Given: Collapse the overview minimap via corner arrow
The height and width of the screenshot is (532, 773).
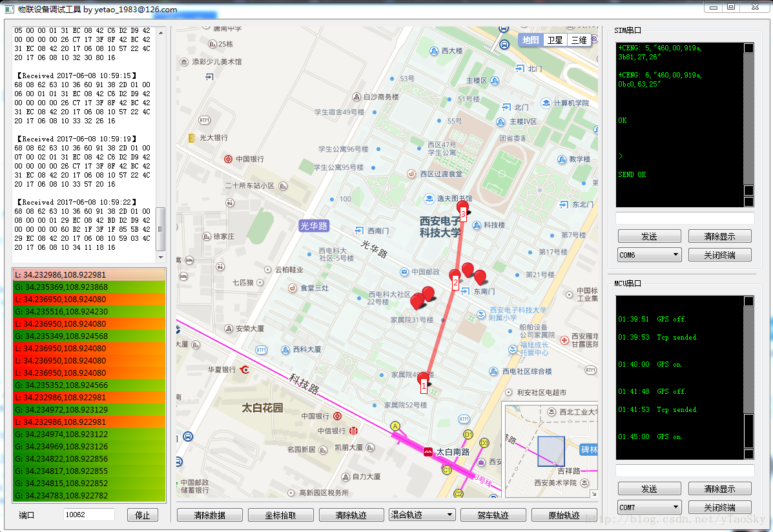Looking at the screenshot, I should [x=593, y=493].
